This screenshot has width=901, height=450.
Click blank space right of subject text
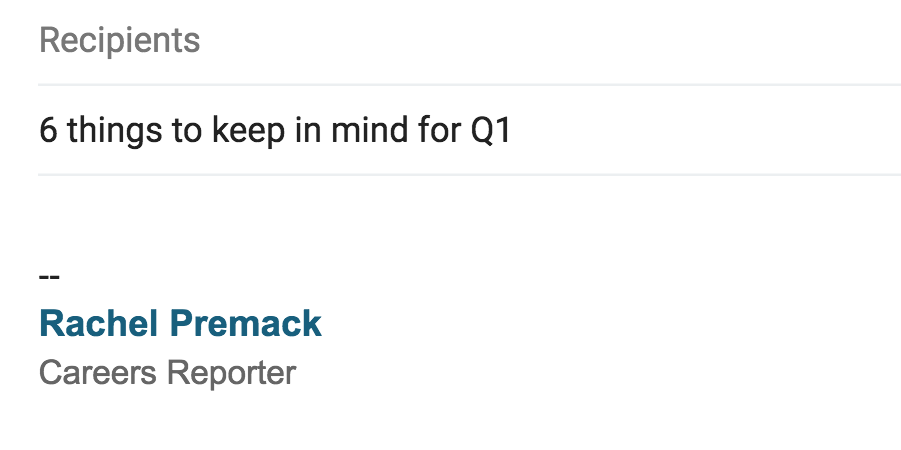700,131
